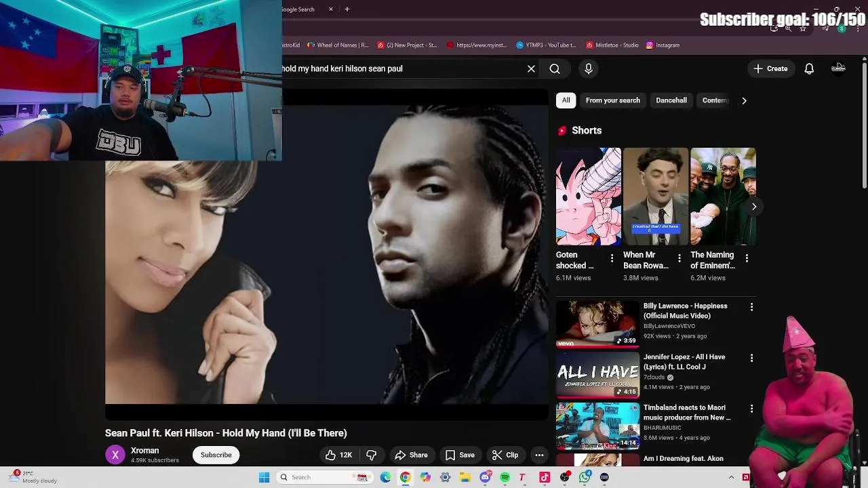The width and height of the screenshot is (868, 488).
Task: Open options for Jennifer Lopez All I Have
Action: (751, 358)
